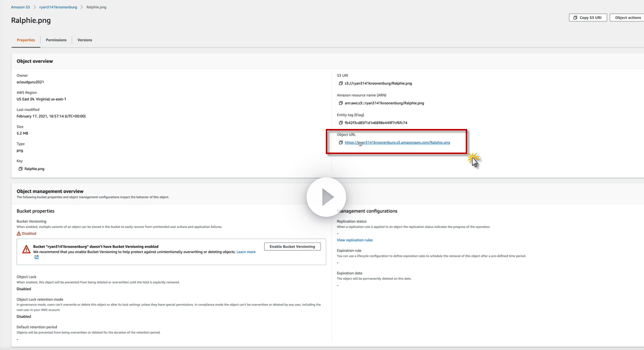Copy the Ralphie.png key icon
The image size is (644, 350).
(21, 169)
